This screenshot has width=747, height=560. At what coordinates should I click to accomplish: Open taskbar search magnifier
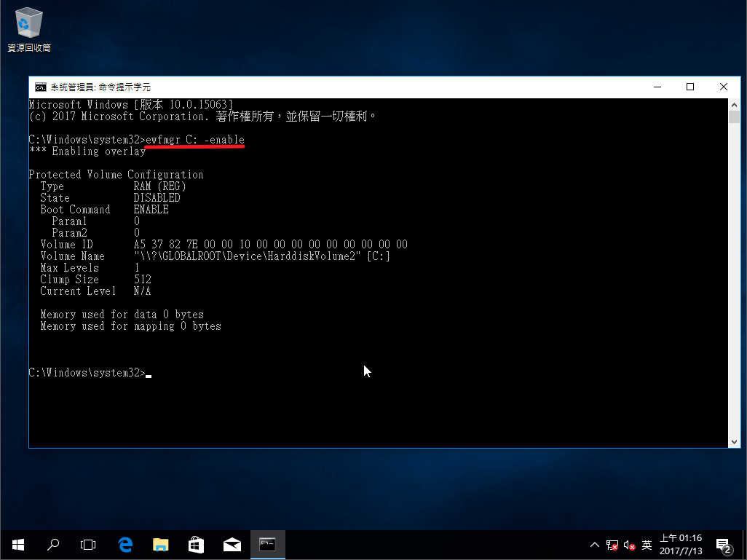53,544
